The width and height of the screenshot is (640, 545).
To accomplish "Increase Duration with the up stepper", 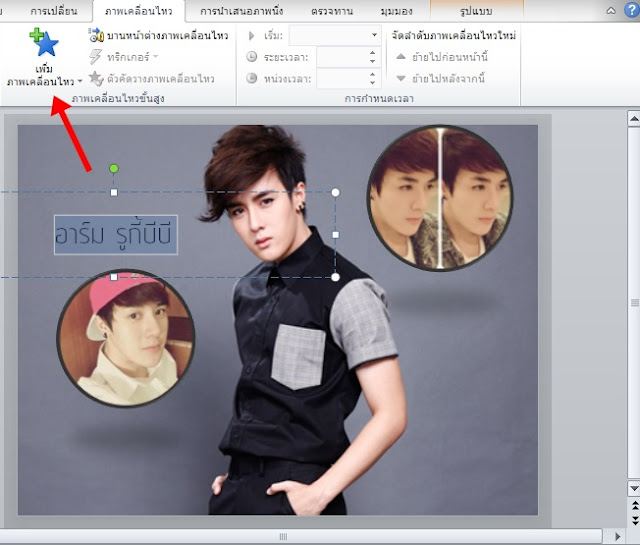I will (372, 53).
